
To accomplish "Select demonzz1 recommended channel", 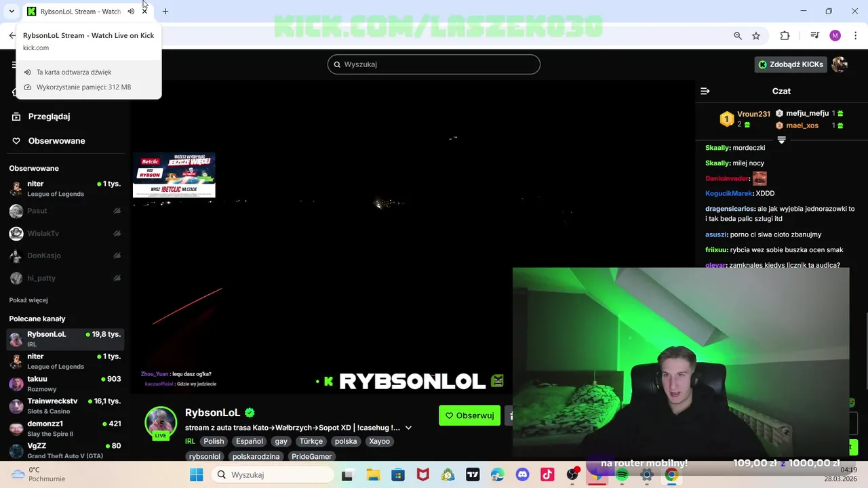I will coord(65,428).
